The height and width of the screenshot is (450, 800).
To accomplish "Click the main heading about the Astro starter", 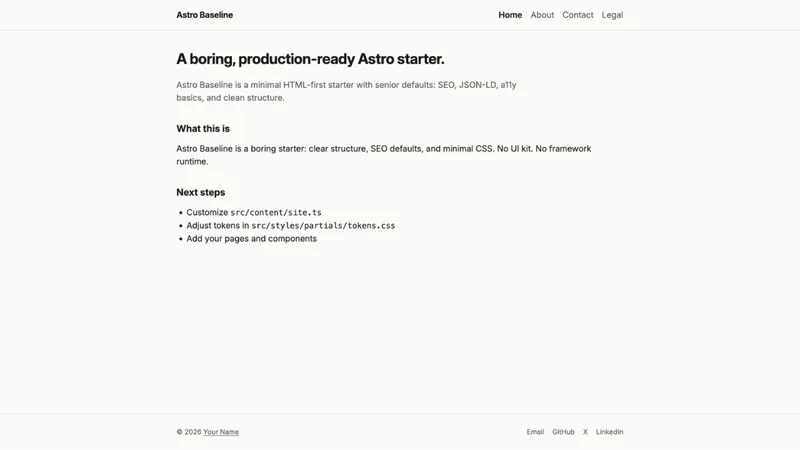I will [x=310, y=59].
